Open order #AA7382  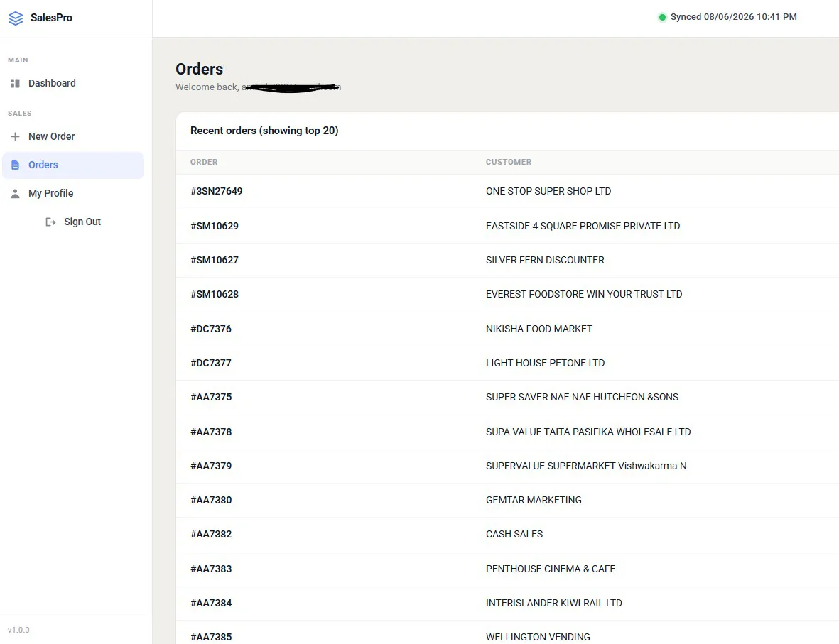pyautogui.click(x=211, y=535)
